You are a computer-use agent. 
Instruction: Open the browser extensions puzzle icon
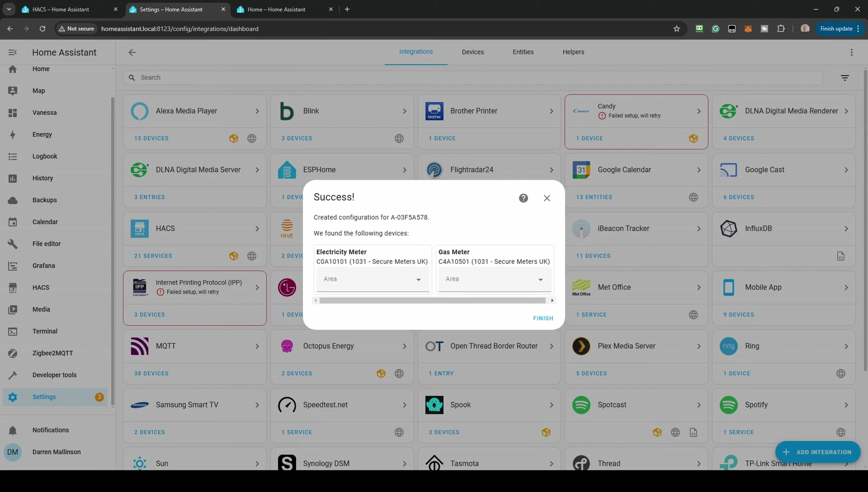click(781, 29)
